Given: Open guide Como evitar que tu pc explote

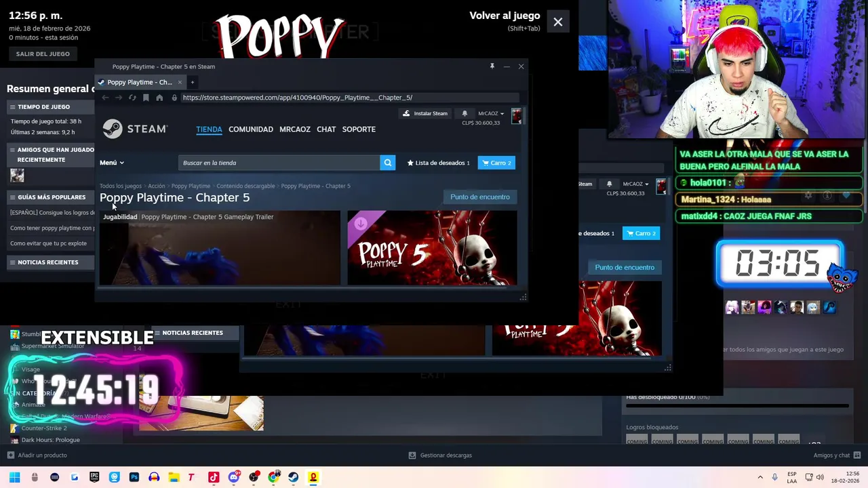Looking at the screenshot, I should [x=48, y=243].
